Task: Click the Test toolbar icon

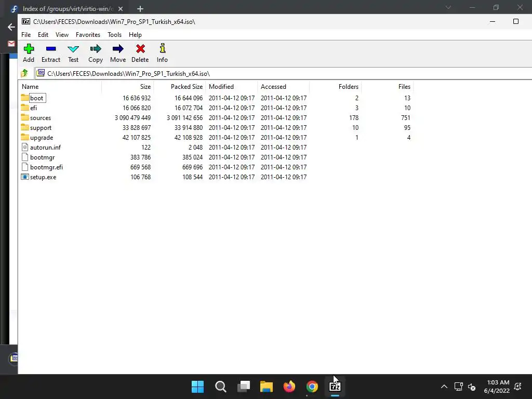Action: pos(73,49)
